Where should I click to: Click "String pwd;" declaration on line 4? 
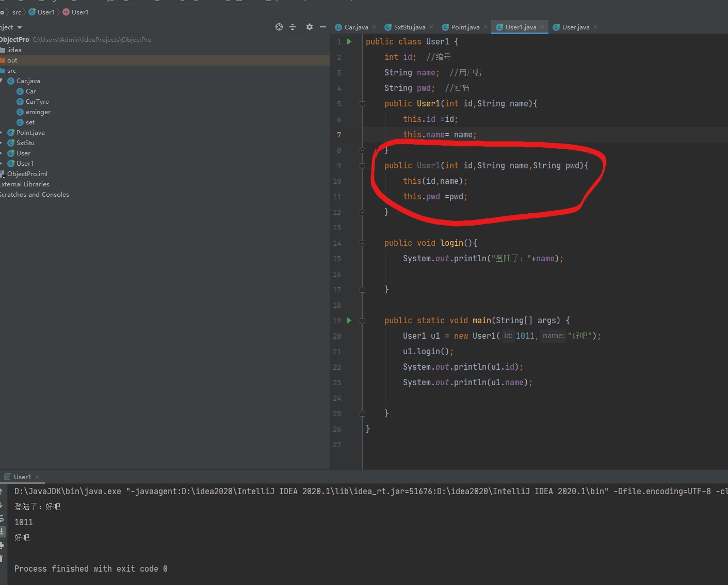coord(410,88)
